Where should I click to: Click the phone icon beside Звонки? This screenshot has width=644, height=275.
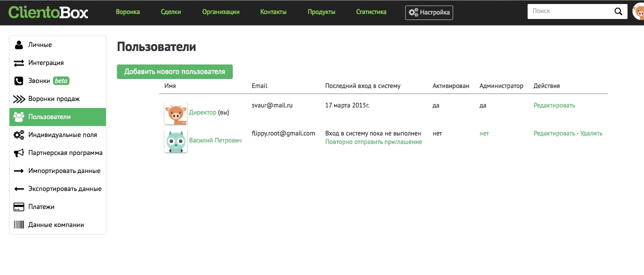click(x=19, y=81)
